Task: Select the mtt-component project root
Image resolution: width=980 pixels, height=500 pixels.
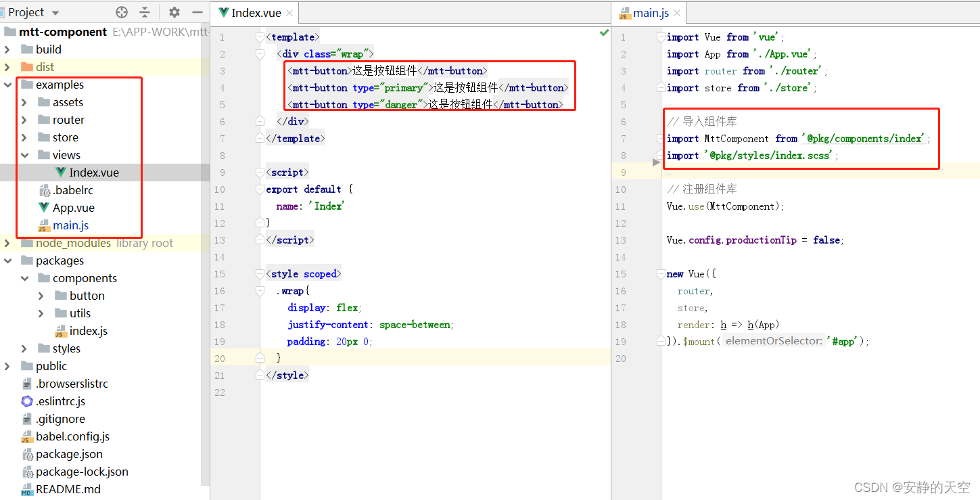Action: (63, 32)
